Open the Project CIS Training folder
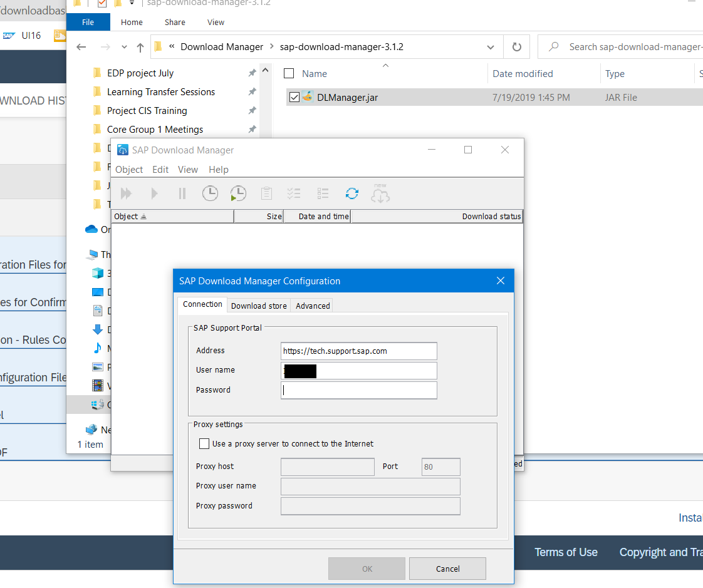This screenshot has height=588, width=703. pyautogui.click(x=147, y=111)
